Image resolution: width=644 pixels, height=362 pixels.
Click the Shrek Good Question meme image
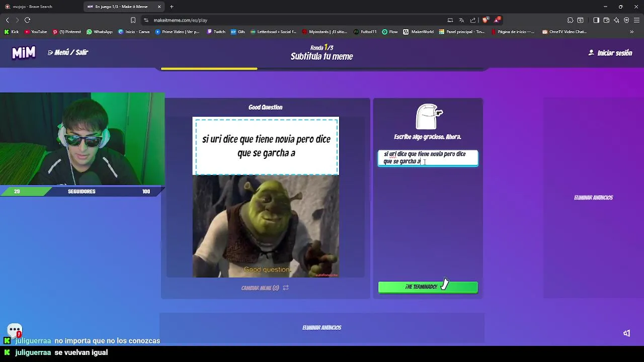coord(266,226)
